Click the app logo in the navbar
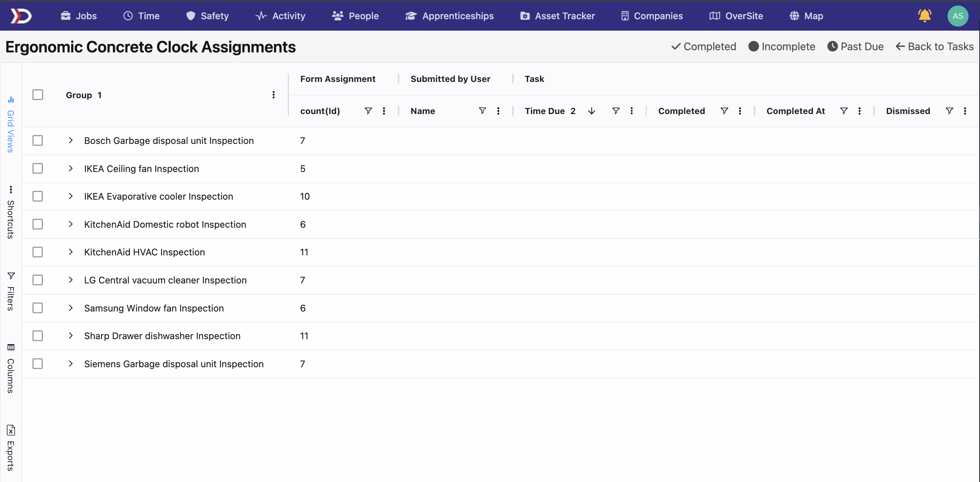980x482 pixels. point(21,16)
